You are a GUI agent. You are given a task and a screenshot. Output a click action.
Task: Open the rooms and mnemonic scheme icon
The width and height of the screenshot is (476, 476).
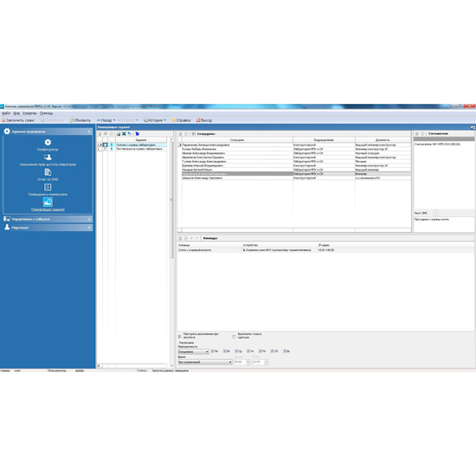[x=48, y=187]
